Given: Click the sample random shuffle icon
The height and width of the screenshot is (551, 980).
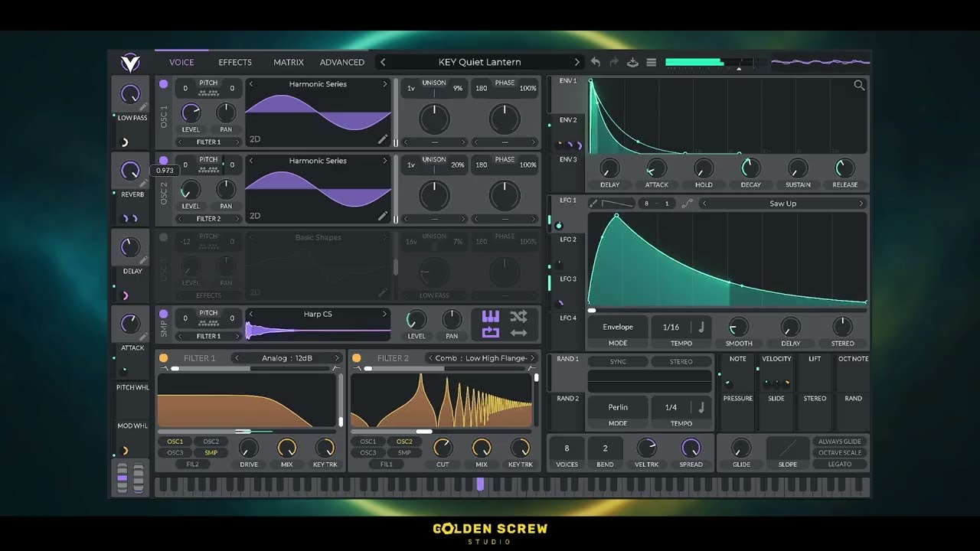Looking at the screenshot, I should [518, 316].
